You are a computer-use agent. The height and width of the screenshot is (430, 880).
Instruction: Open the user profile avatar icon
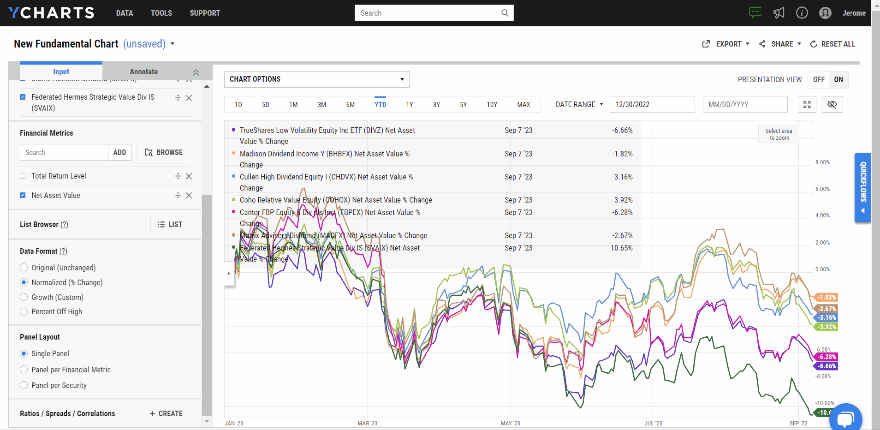click(x=825, y=13)
